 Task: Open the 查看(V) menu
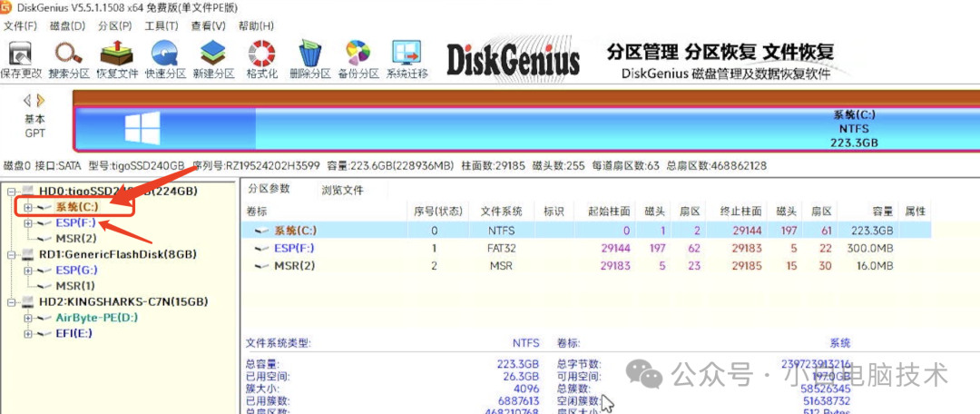[208, 26]
